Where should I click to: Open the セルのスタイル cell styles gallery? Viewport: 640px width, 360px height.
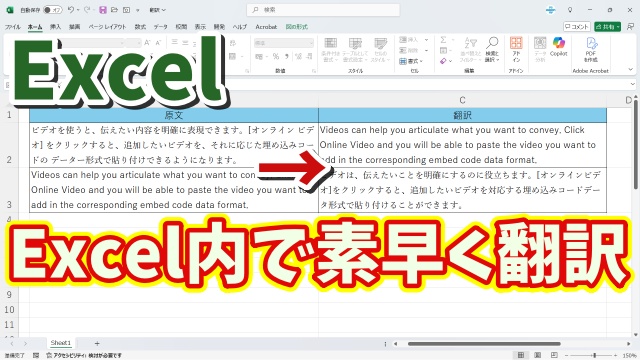(381, 50)
